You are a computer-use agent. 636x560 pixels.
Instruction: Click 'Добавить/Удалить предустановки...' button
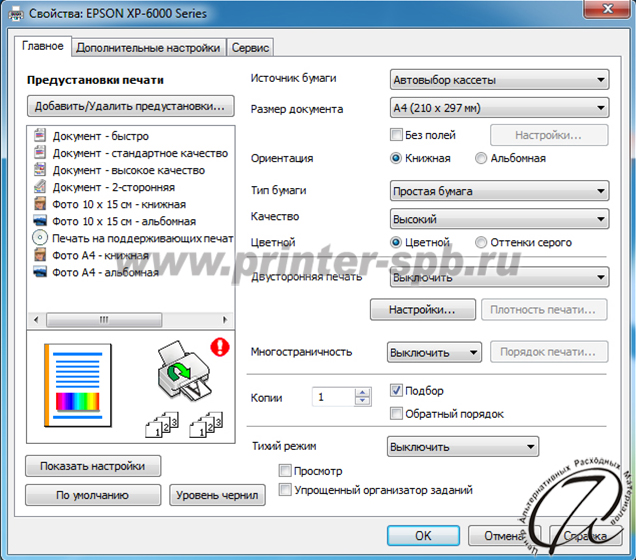click(131, 106)
